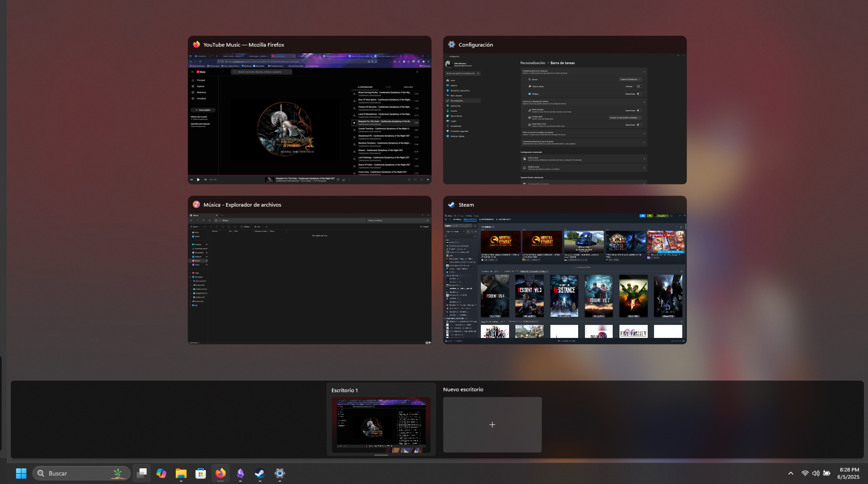Select the Escritorio 1 desktop thumbnail
This screenshot has height=484, width=868.
pos(381,424)
